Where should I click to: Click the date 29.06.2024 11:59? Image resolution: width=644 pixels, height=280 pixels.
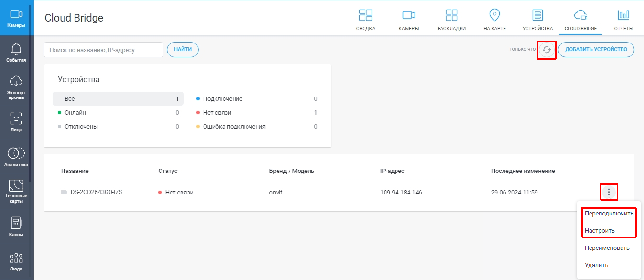point(515,193)
